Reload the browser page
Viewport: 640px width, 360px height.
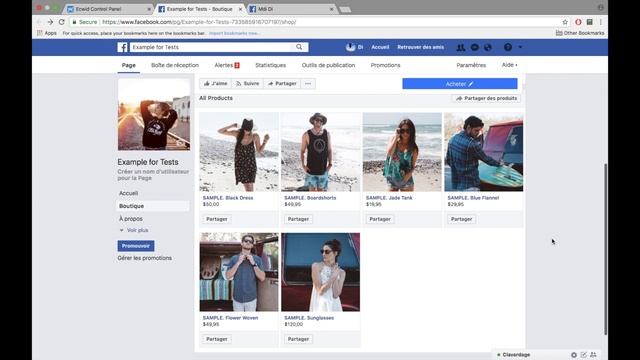click(62, 22)
